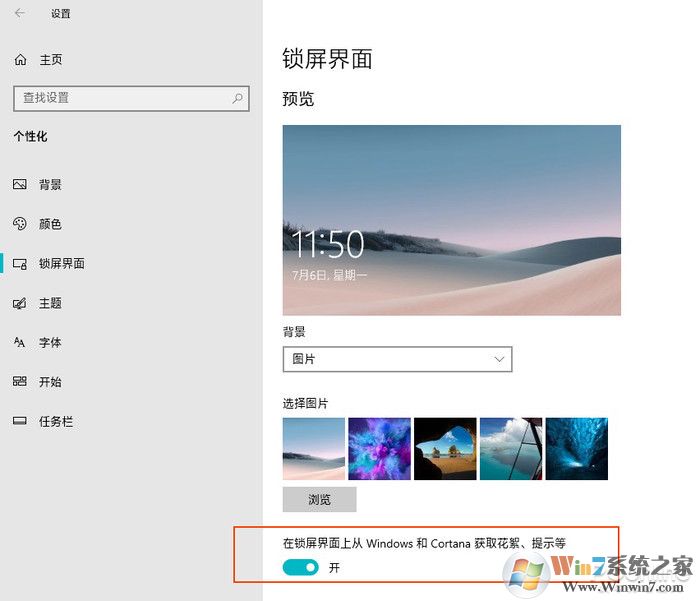Open the 背景 dropdown showing 图片
Screen dimensions: 700x601
point(397,359)
